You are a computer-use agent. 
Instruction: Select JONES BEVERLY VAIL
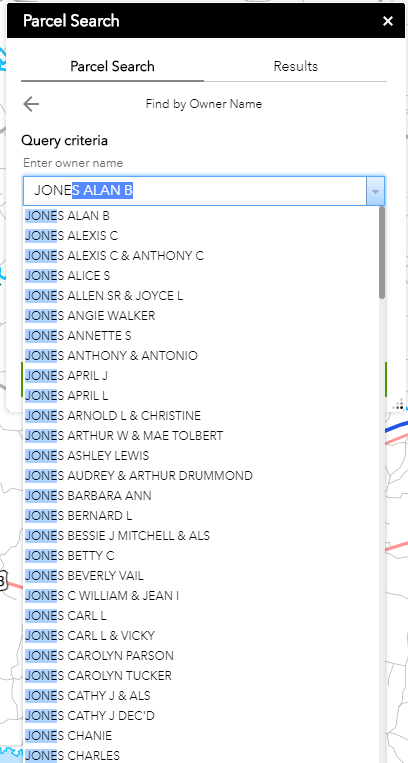(201, 575)
